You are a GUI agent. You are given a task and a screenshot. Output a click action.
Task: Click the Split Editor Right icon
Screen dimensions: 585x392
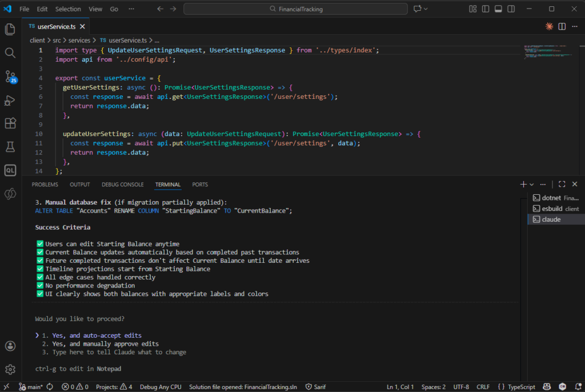562,26
